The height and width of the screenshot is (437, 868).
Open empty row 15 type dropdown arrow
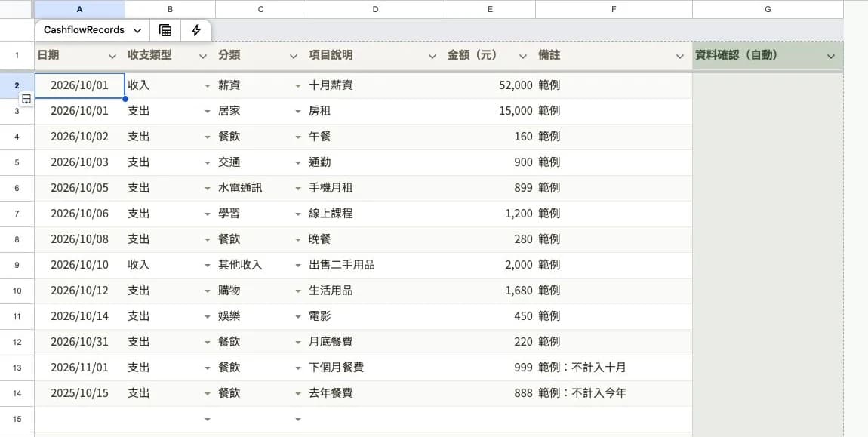[208, 420]
